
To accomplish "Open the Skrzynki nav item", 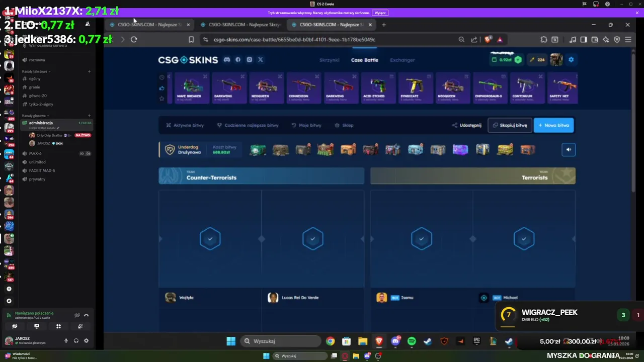I will click(x=330, y=60).
